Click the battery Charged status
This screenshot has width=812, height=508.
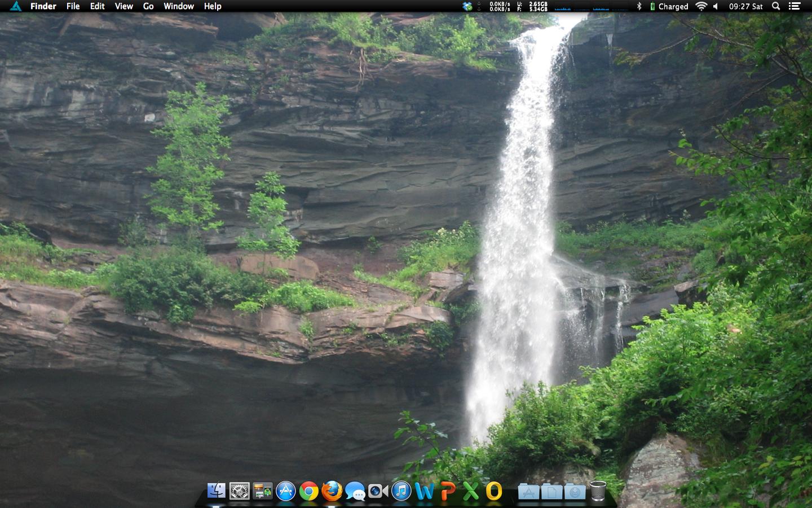point(669,6)
